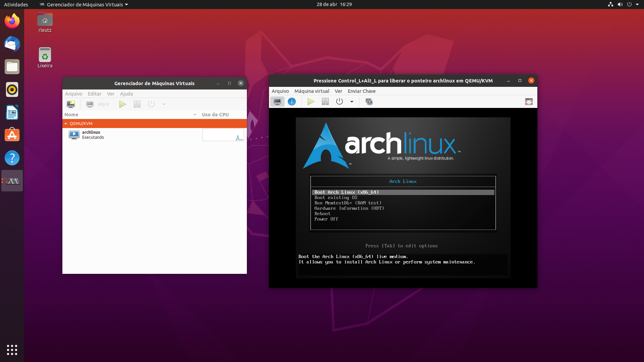Click the viewer window power button

[339, 102]
